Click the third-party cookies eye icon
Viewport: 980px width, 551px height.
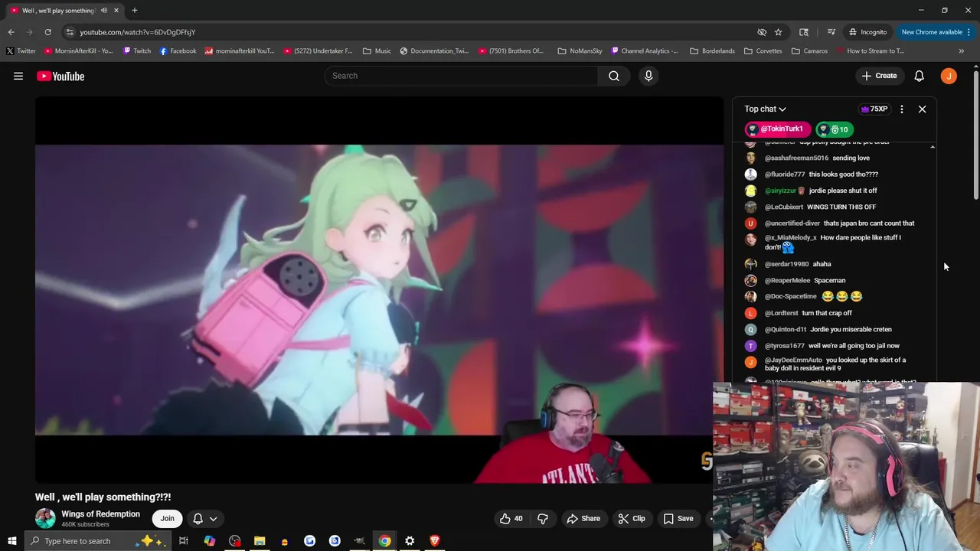(762, 32)
